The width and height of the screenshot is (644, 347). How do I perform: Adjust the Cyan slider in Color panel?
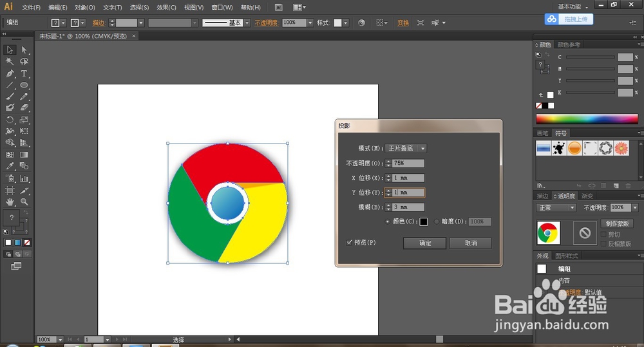coord(591,57)
